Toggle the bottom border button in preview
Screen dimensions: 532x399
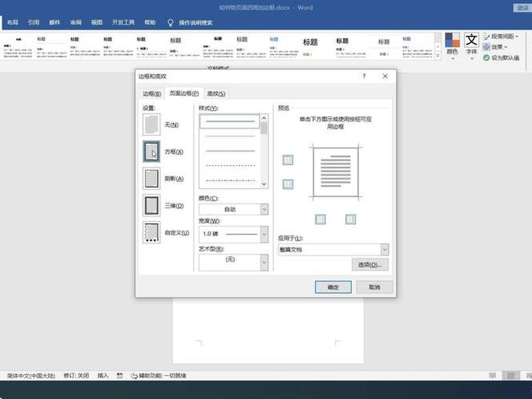[x=288, y=184]
